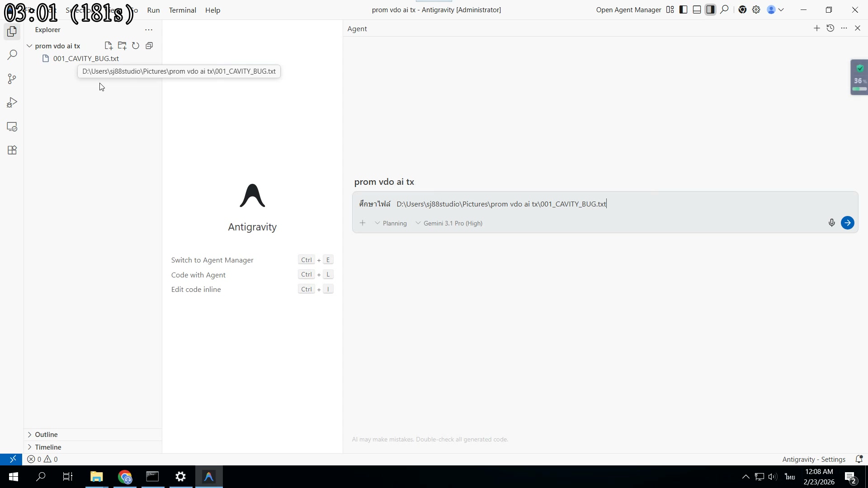
Task: Open the Extensions view
Action: coord(12,150)
